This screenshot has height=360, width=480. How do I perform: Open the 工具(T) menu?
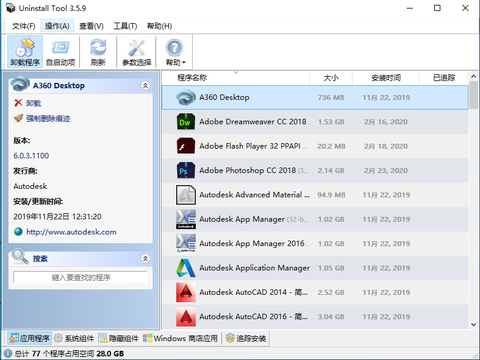(x=125, y=26)
